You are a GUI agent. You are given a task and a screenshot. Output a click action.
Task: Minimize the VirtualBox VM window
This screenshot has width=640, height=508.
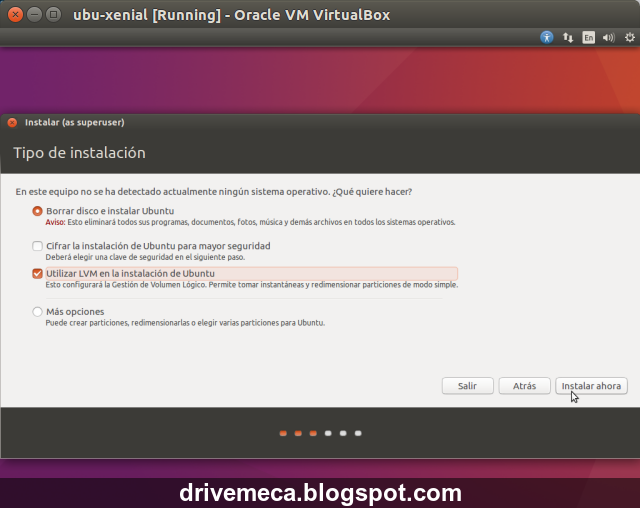pos(34,15)
